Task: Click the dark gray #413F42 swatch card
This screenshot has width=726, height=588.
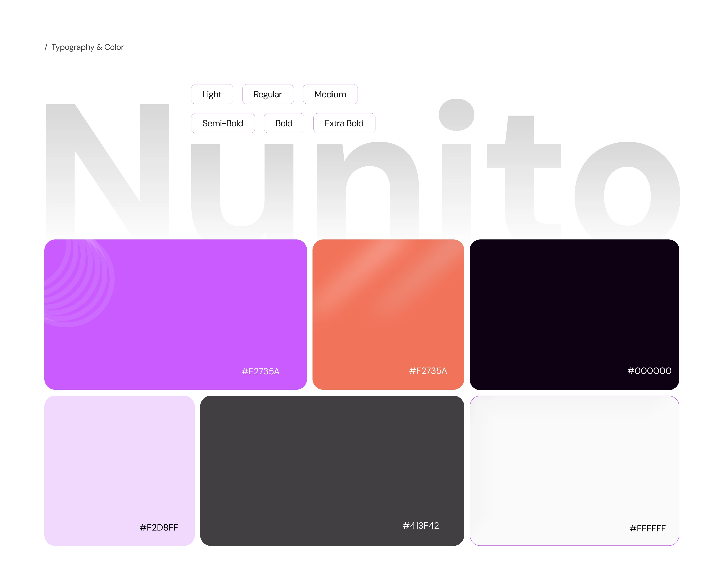Action: [332, 471]
